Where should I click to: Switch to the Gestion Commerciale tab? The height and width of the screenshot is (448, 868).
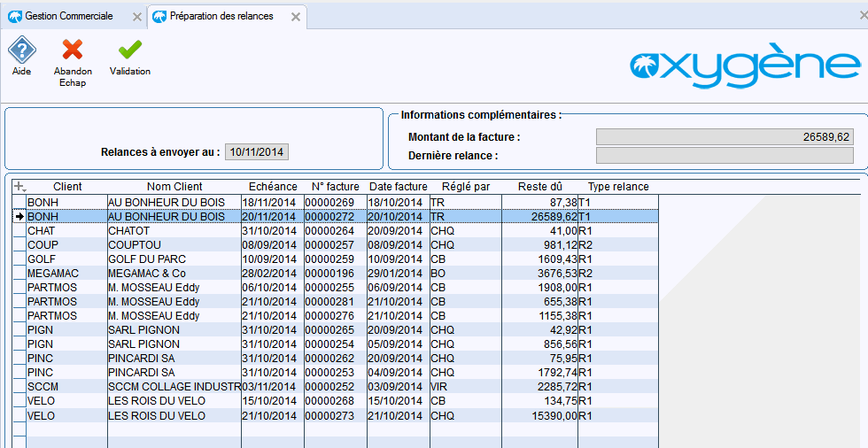[69, 17]
